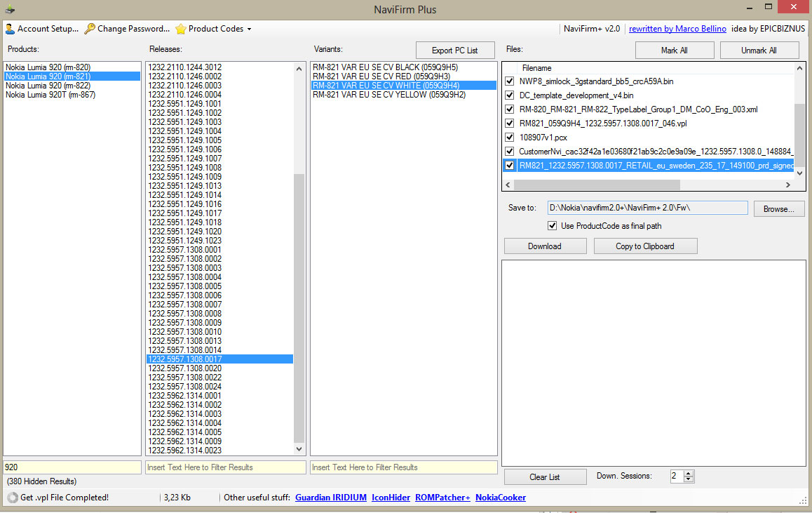The image size is (812, 513).
Task: Select release 1232.5957.1308.0001
Action: coord(220,250)
